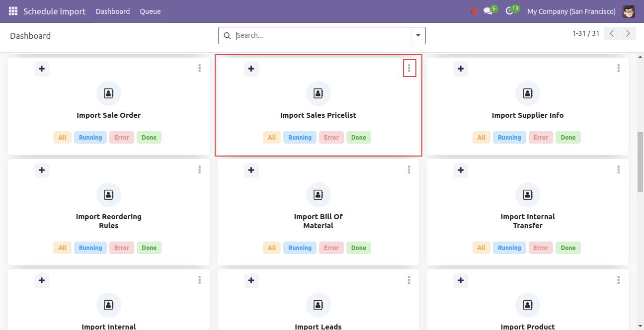Show All jobs for Import Sale Order
The image size is (644, 330).
click(x=62, y=138)
